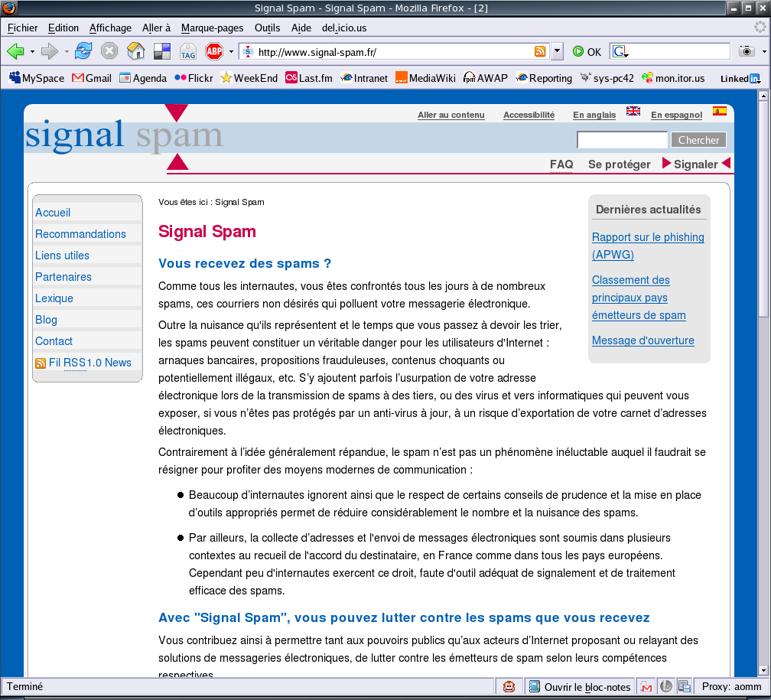Go back with the green arrow
This screenshot has width=771, height=700.
click(15, 51)
